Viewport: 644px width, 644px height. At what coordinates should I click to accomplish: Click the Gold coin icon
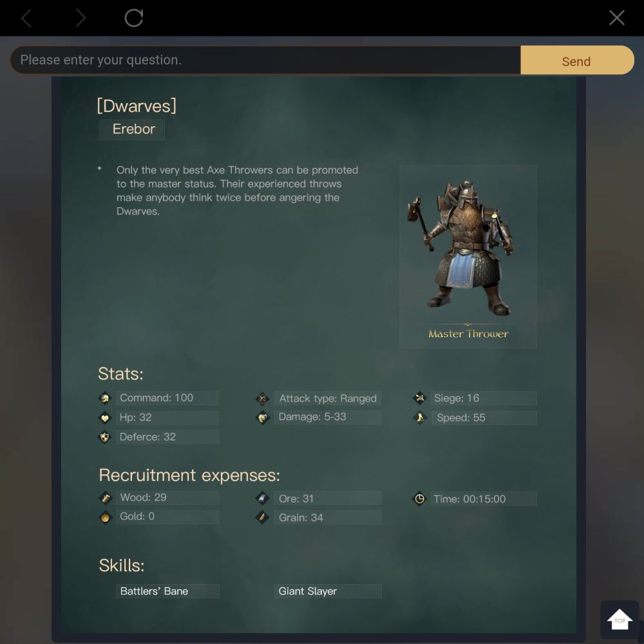105,517
